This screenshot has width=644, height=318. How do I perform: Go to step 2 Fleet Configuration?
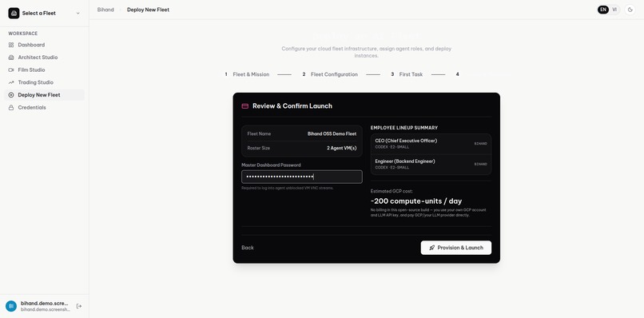(x=330, y=74)
